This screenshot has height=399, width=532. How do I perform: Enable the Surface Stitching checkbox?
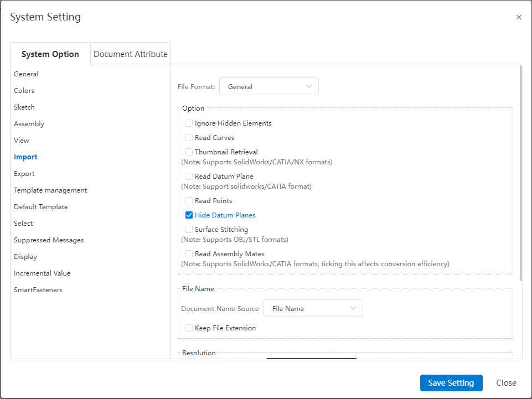pos(189,229)
